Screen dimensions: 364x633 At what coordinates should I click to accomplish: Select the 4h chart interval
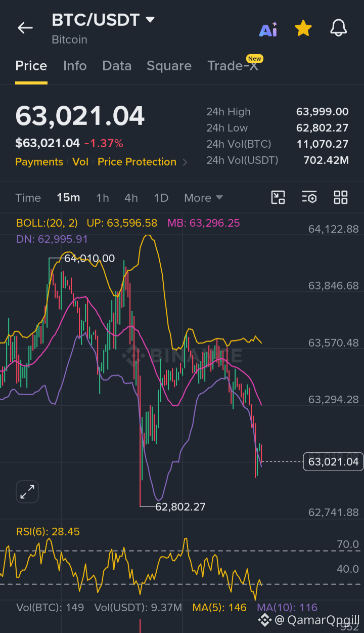coord(131,198)
